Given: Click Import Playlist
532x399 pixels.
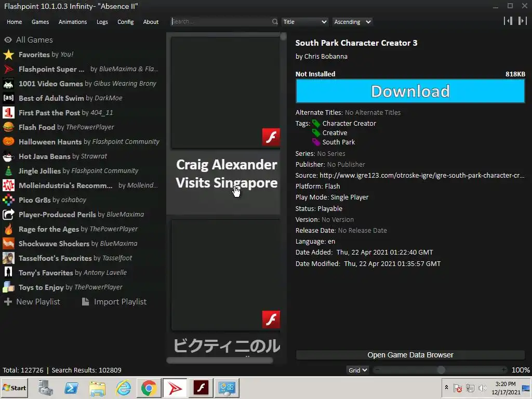Looking at the screenshot, I should point(114,302).
